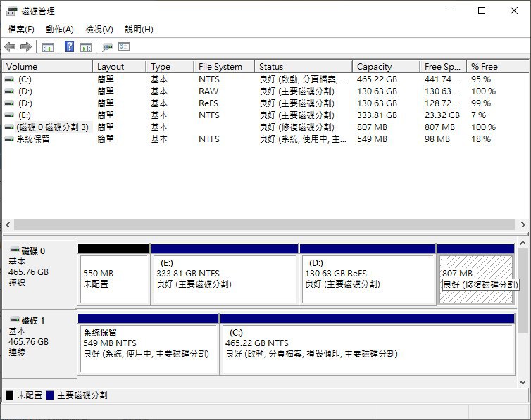
Task: Minimize the Disk Management window
Action: 450,11
